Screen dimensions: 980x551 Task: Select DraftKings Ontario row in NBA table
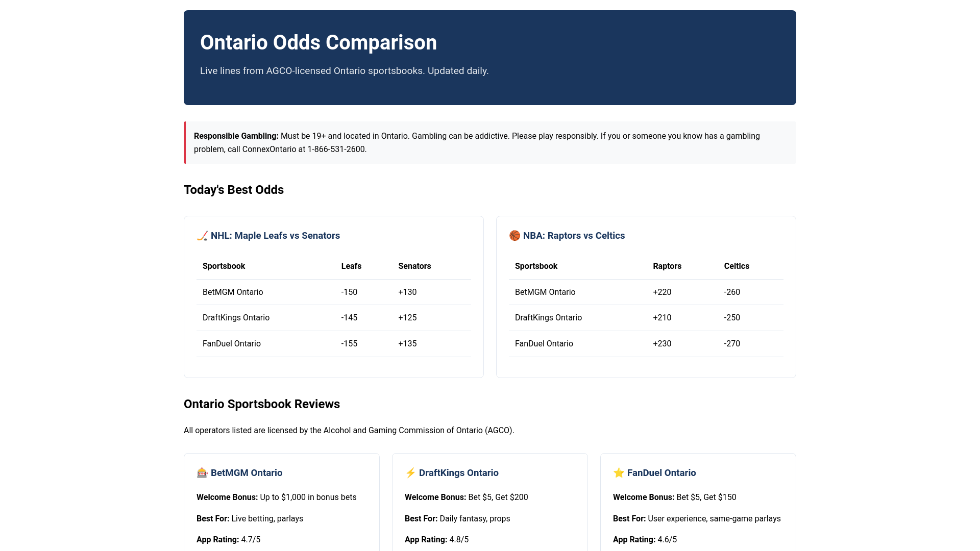[646, 318]
